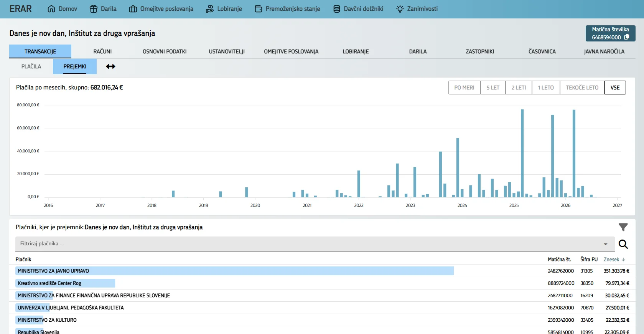Open MINISTRSTVO ZA FINANCE FINANČNA UPRAVA payer
The height and width of the screenshot is (334, 644).
[x=322, y=296]
